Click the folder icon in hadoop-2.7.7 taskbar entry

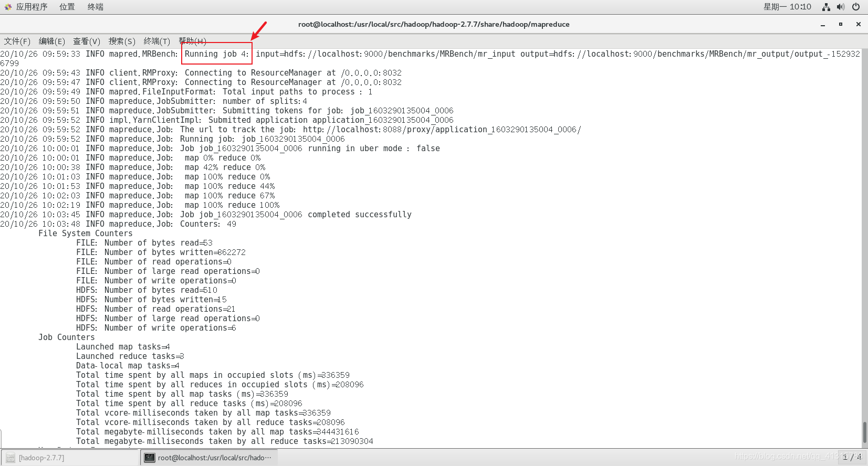coord(11,458)
